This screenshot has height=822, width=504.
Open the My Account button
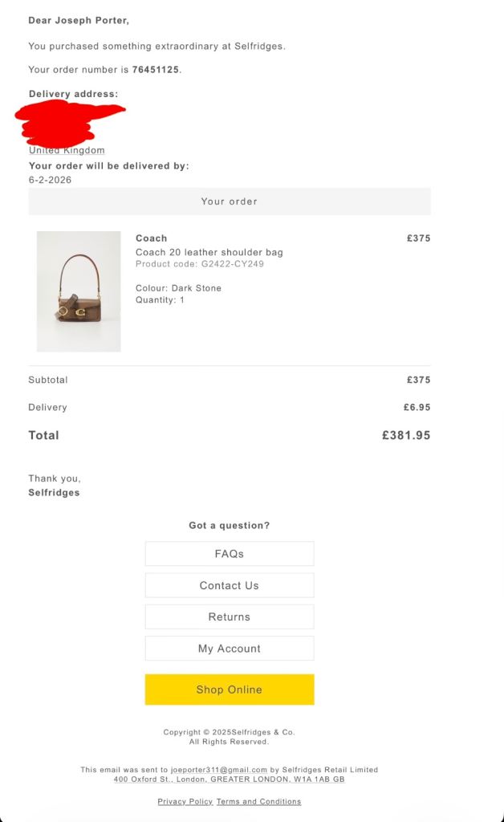pyautogui.click(x=229, y=648)
